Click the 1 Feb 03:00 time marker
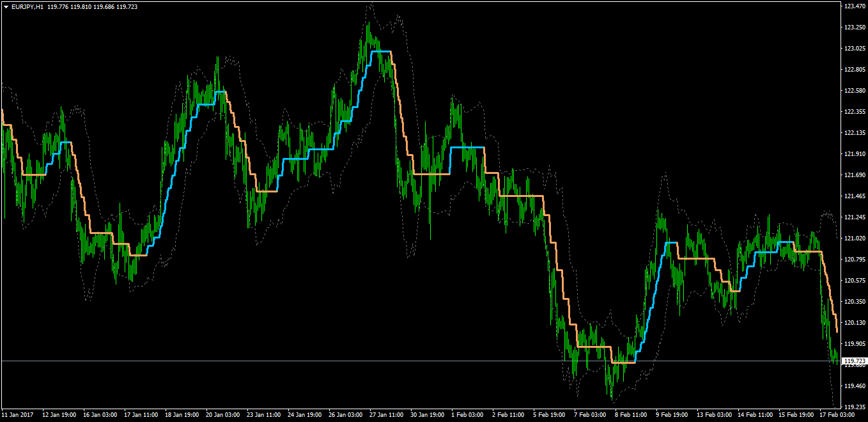The image size is (868, 422). point(468,415)
